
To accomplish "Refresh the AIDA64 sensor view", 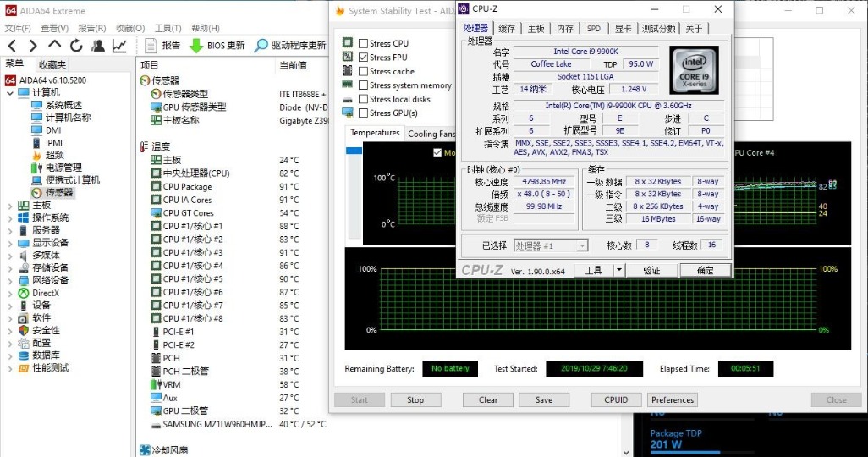I will click(x=76, y=46).
